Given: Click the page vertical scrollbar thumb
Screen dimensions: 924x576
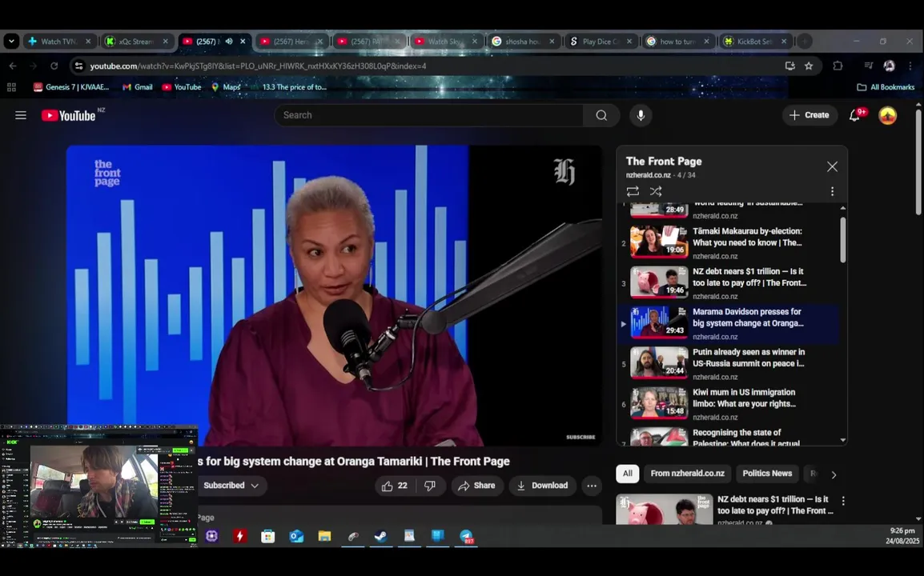Looking at the screenshot, I should click(918, 162).
